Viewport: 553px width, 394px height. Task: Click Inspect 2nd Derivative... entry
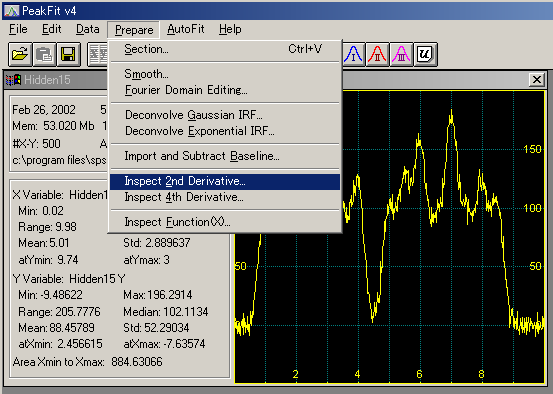pos(225,181)
